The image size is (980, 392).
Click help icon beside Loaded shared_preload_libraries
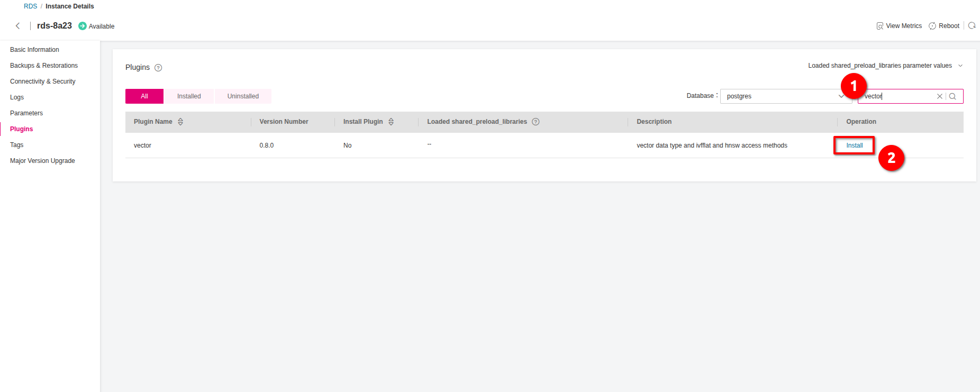(536, 122)
